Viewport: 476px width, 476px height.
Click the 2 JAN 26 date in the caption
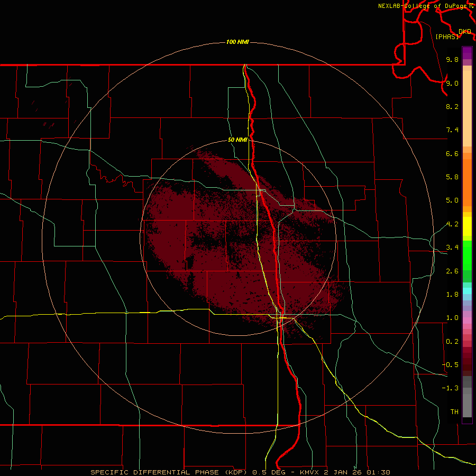coord(343,472)
